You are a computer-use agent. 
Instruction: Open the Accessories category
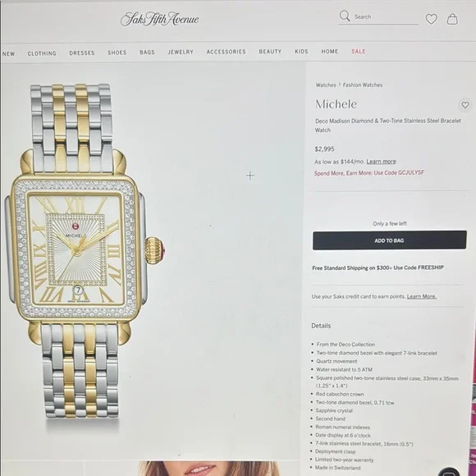[x=227, y=52]
